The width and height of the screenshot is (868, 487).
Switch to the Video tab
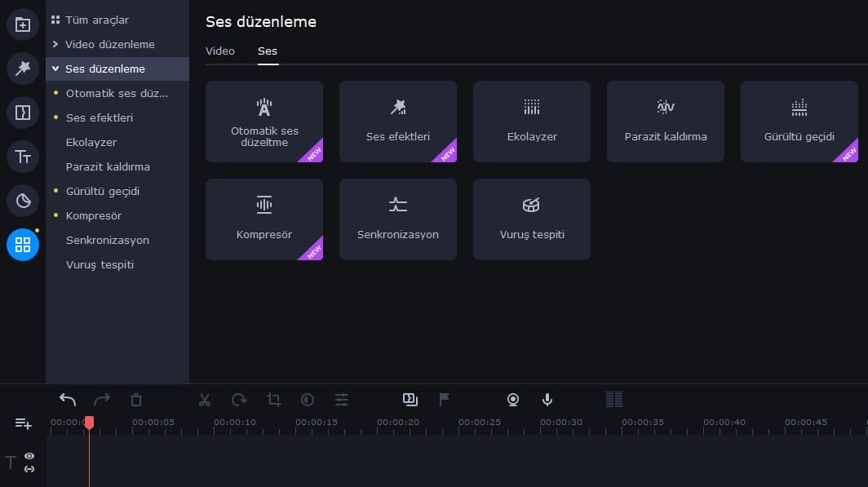(x=220, y=51)
